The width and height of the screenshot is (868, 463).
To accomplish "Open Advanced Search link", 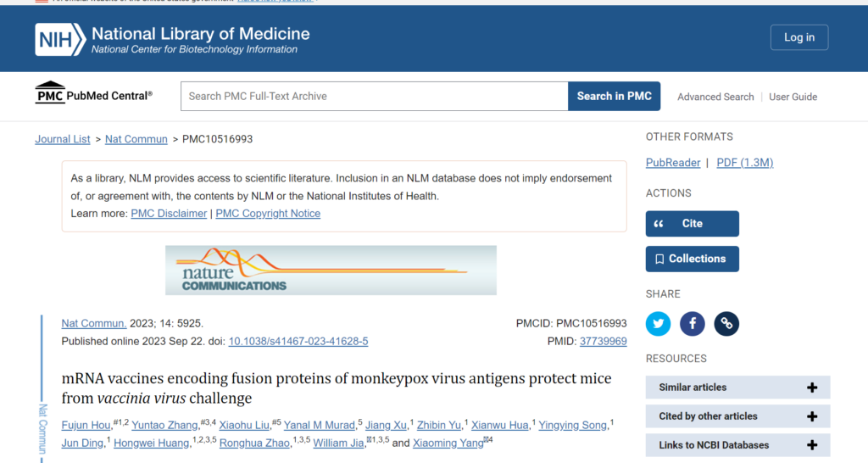I will [715, 97].
